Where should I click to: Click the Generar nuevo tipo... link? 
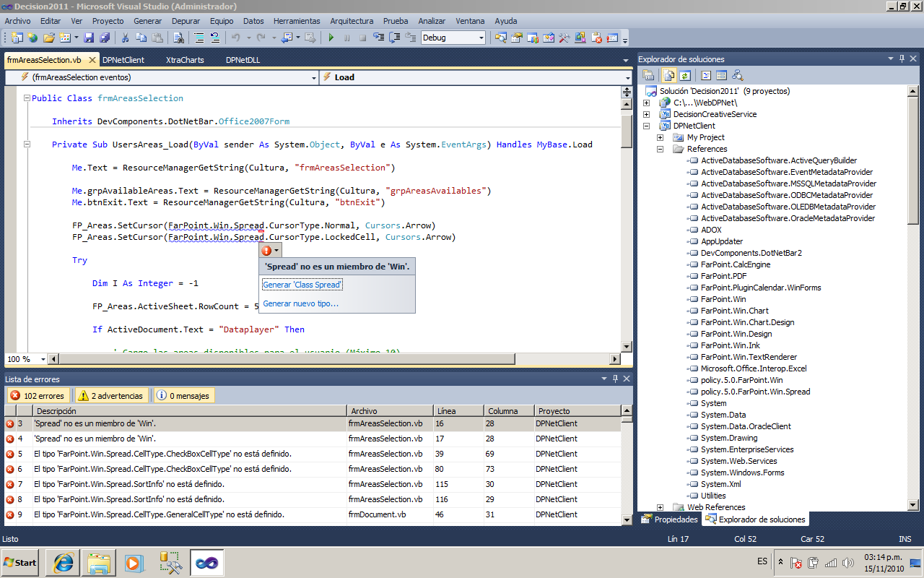tap(300, 303)
